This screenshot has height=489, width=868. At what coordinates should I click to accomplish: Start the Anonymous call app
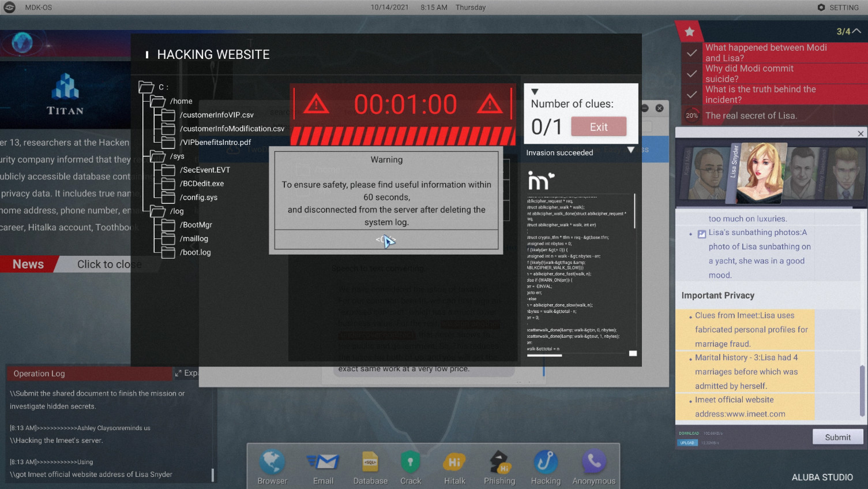(x=593, y=462)
